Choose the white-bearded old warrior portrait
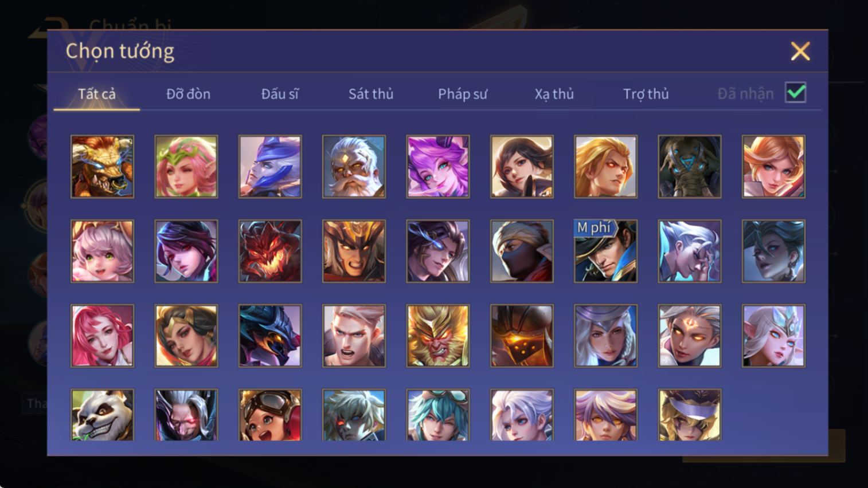 tap(354, 167)
